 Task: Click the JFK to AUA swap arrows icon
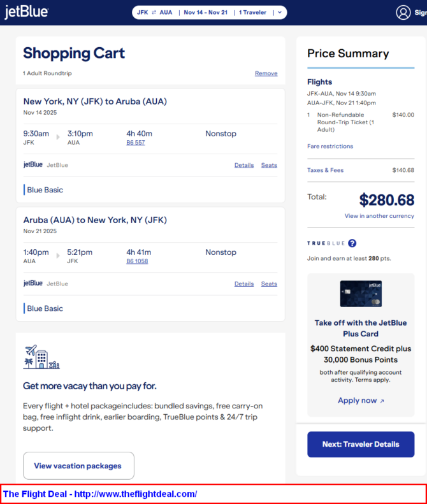point(154,13)
